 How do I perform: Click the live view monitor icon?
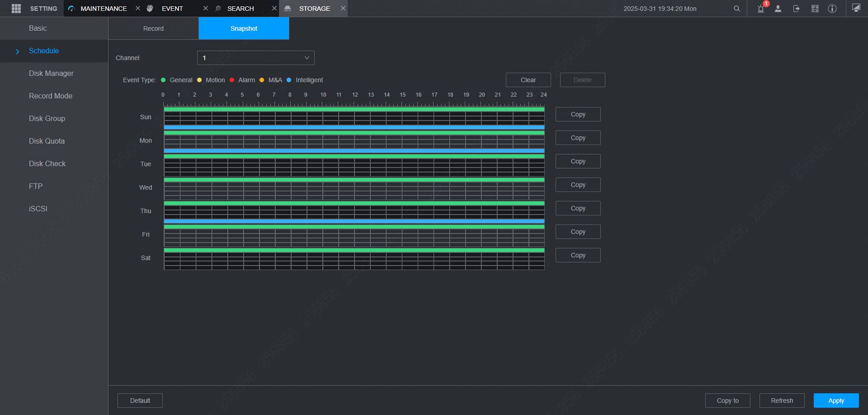(x=856, y=8)
